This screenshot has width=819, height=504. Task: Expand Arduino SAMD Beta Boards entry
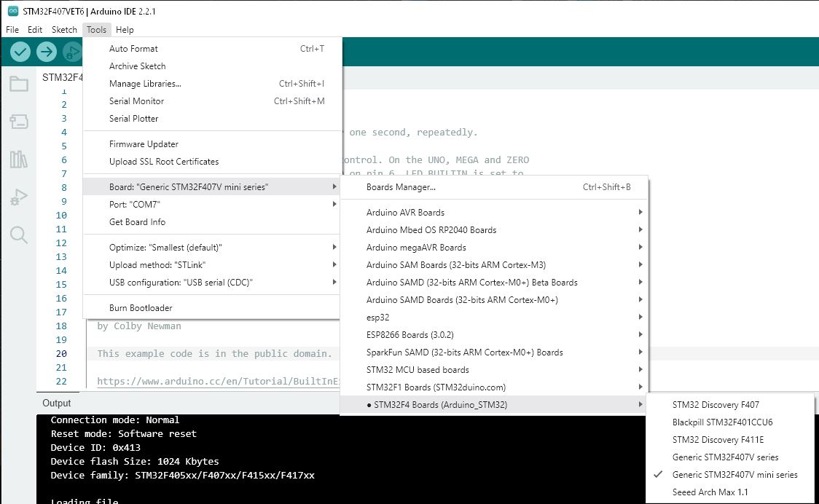point(494,283)
